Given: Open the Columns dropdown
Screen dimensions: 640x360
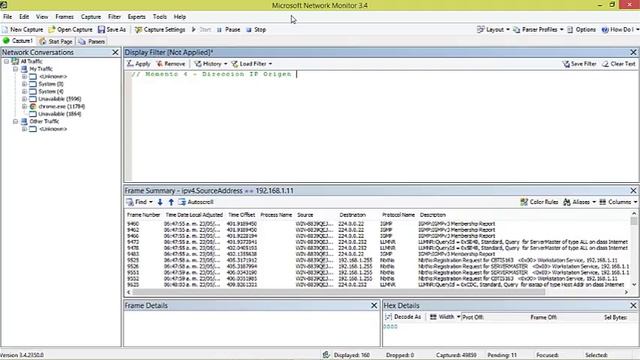Looking at the screenshot, I should click(x=618, y=202).
